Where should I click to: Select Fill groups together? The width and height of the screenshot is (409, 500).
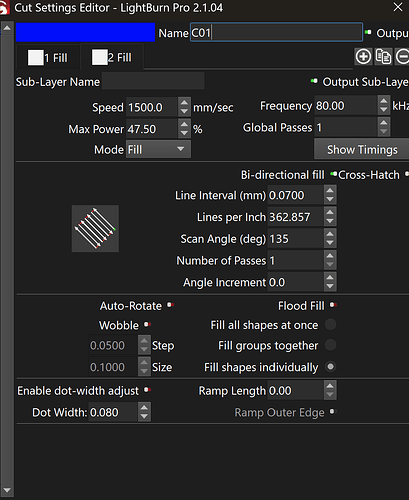330,345
